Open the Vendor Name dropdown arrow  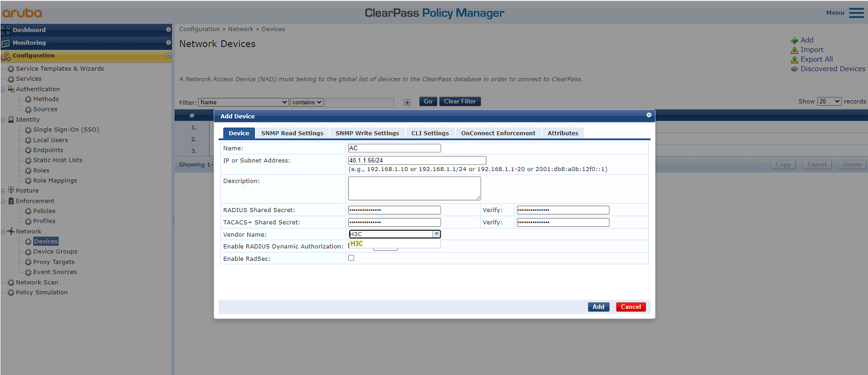(x=436, y=234)
